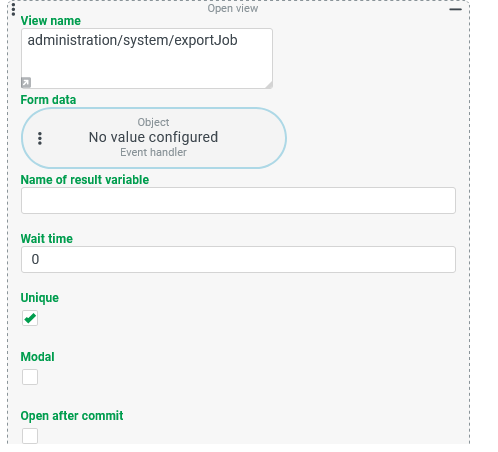Click the View name text area

pyautogui.click(x=147, y=58)
